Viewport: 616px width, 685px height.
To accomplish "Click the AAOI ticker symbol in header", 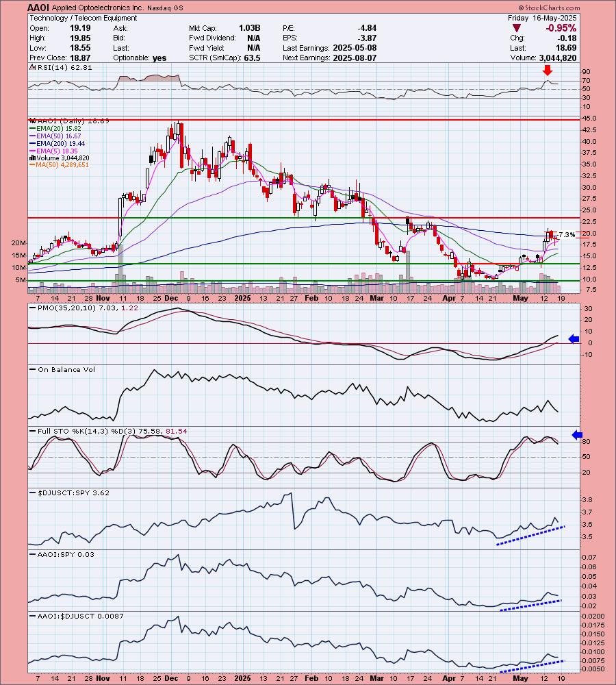I will tap(38, 8).
